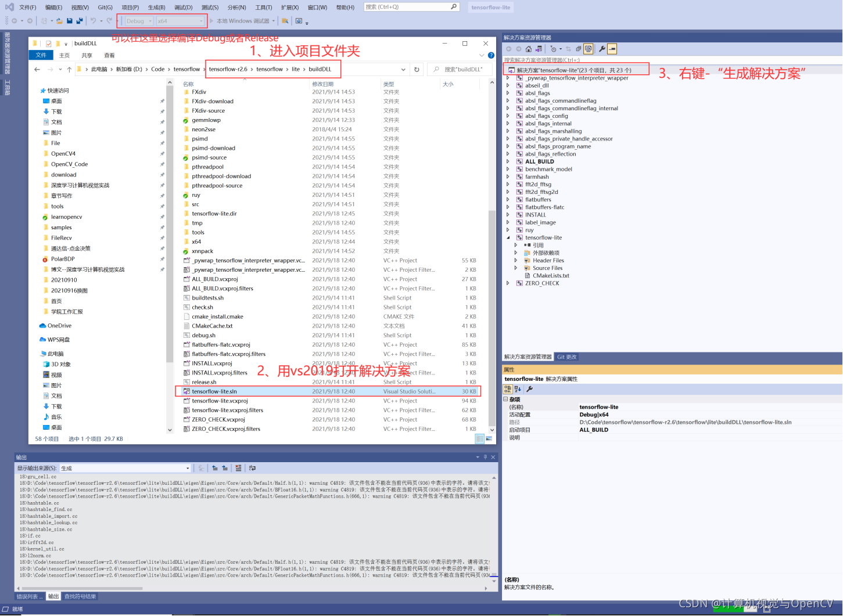The width and height of the screenshot is (843, 616).
Task: Click search magnifier icon in VS search box
Action: click(454, 7)
